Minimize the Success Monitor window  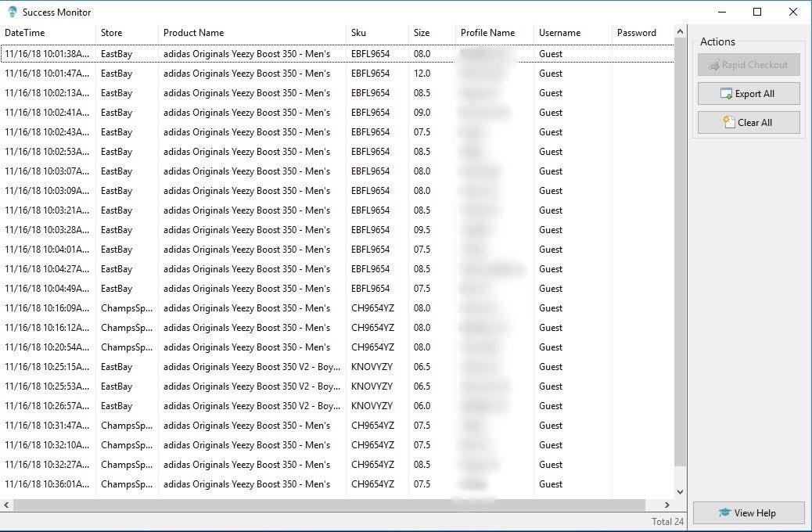point(722,12)
